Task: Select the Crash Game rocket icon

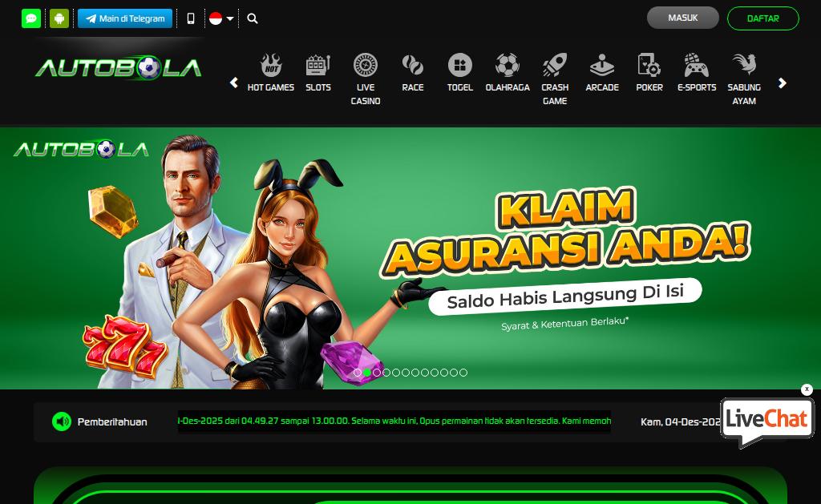Action: 555,65
